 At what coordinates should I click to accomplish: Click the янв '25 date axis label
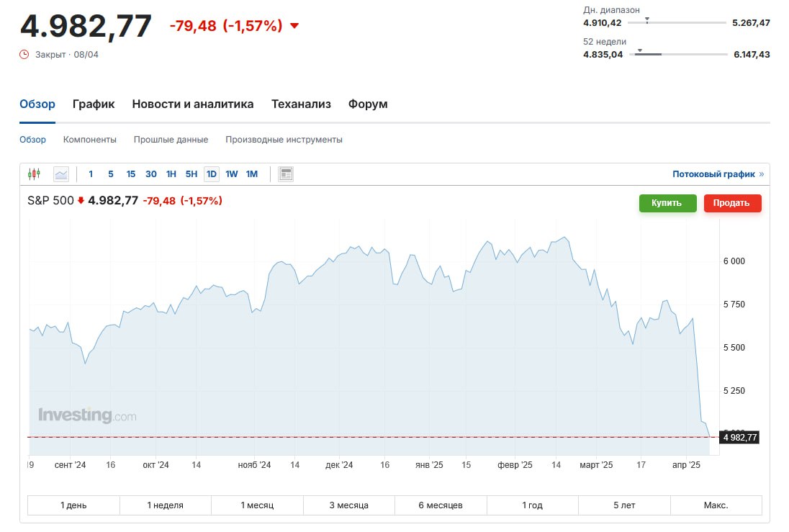[429, 465]
